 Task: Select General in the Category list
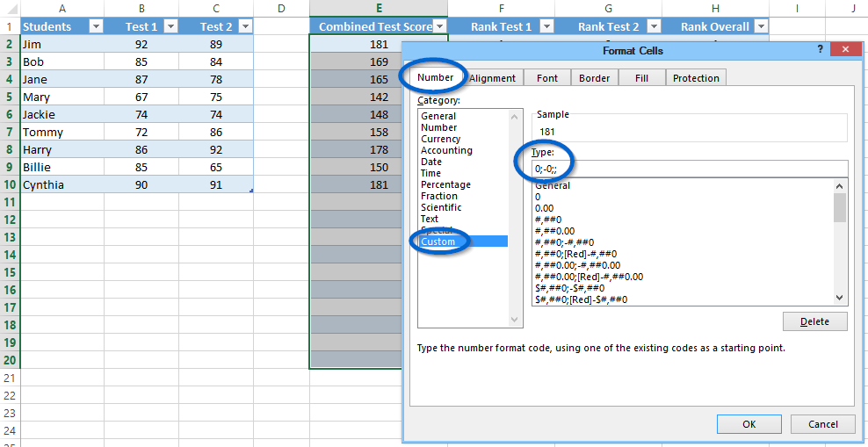(438, 116)
